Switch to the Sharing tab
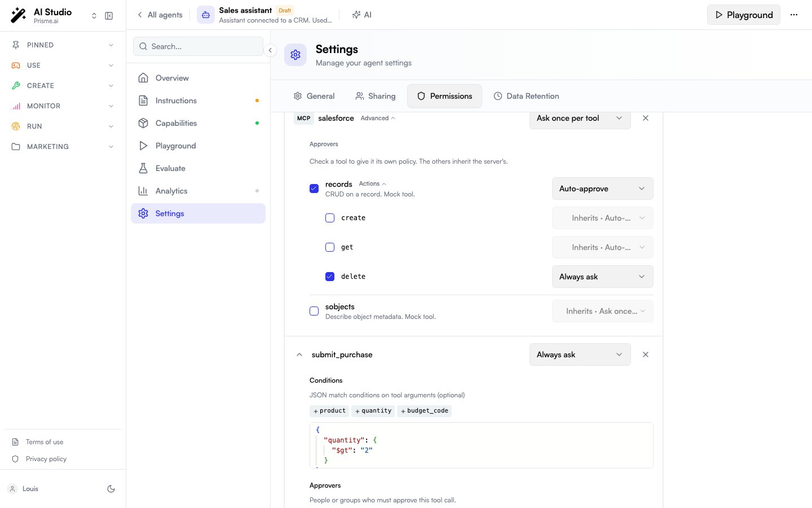 click(x=376, y=96)
